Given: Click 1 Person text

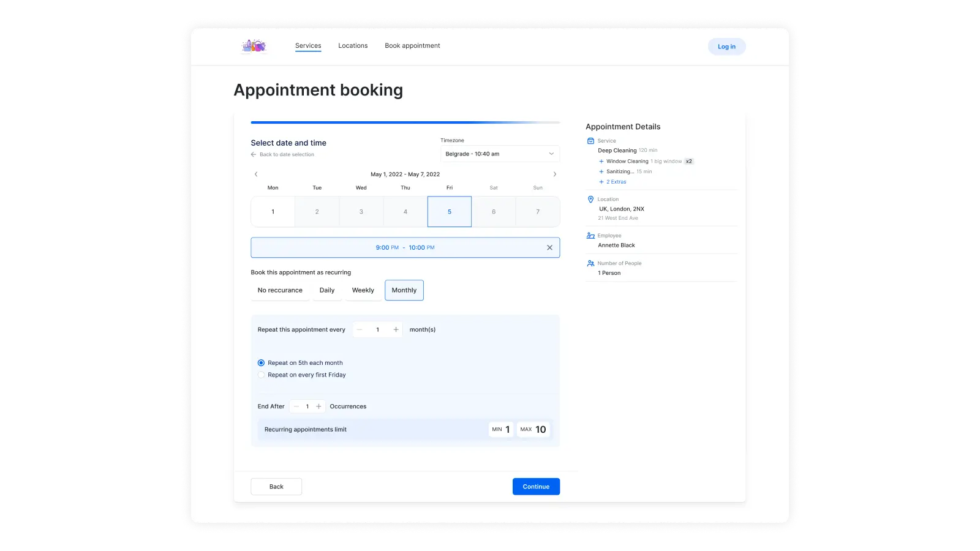Looking at the screenshot, I should [x=609, y=273].
